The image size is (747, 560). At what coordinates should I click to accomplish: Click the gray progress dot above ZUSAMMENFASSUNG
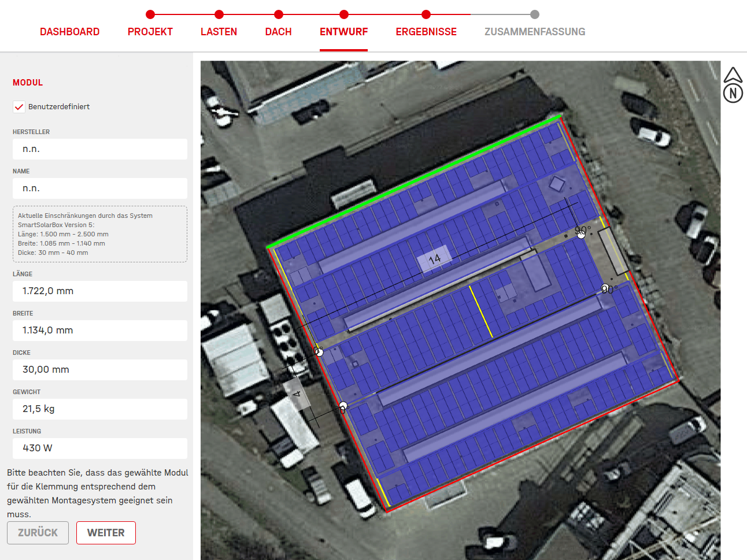tap(534, 14)
